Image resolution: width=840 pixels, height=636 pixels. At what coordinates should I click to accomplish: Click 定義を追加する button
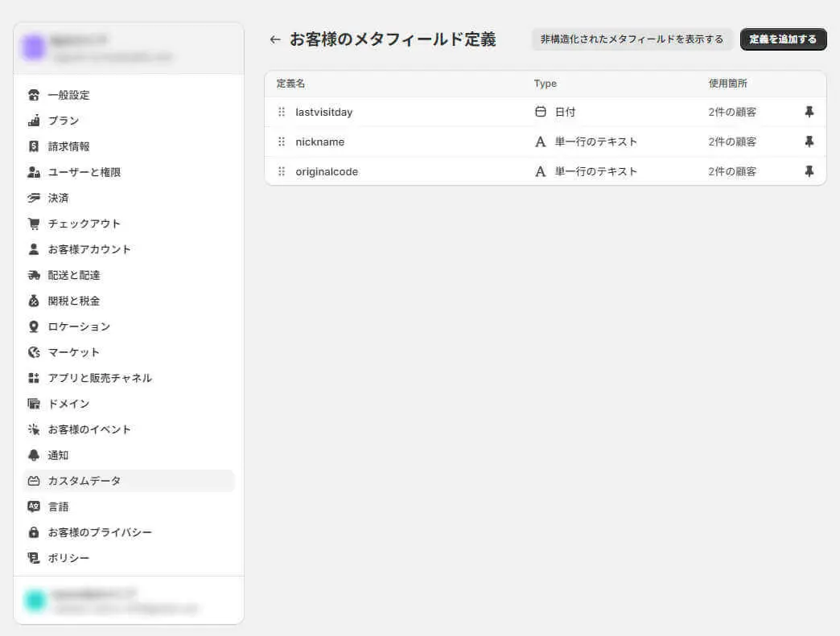(783, 39)
